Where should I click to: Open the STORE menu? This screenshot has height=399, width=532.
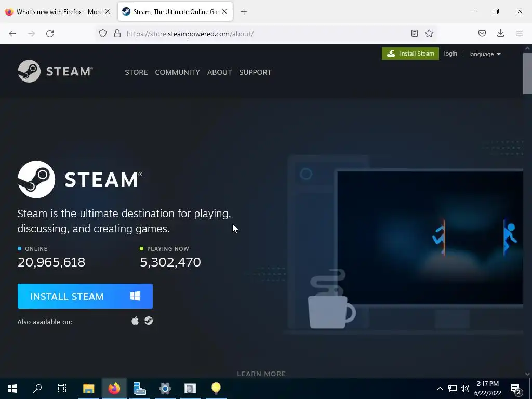[x=136, y=72]
